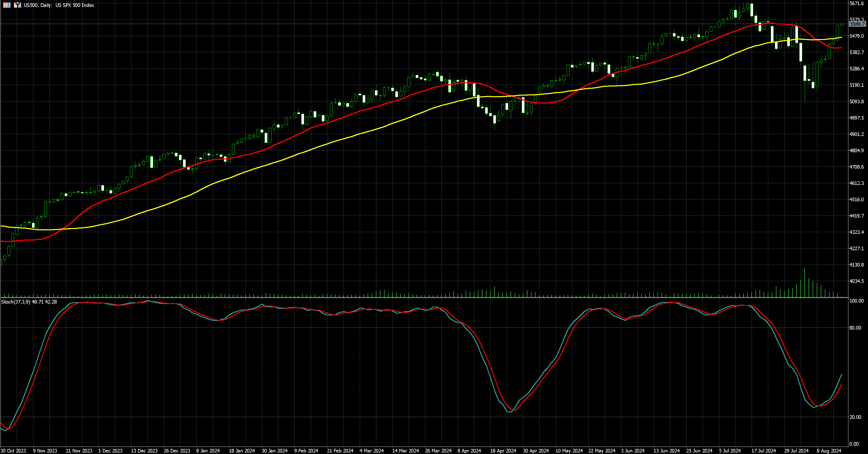
Task: Click the 30 Oct 2023 date label
Action: [14, 451]
